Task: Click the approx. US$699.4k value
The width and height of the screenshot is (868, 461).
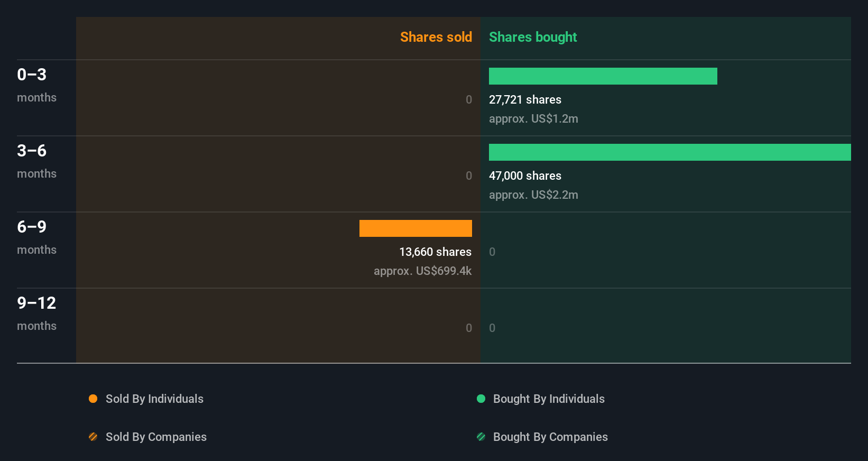Action: [x=423, y=271]
